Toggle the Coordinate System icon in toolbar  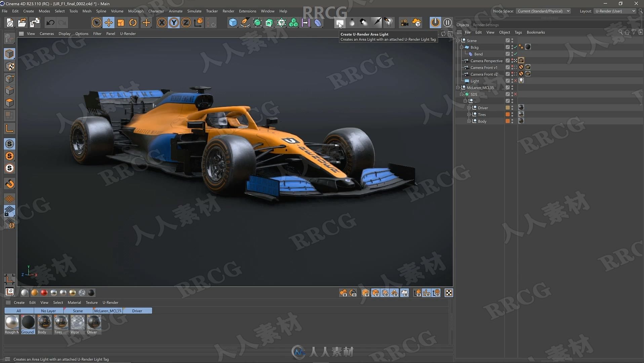click(198, 23)
